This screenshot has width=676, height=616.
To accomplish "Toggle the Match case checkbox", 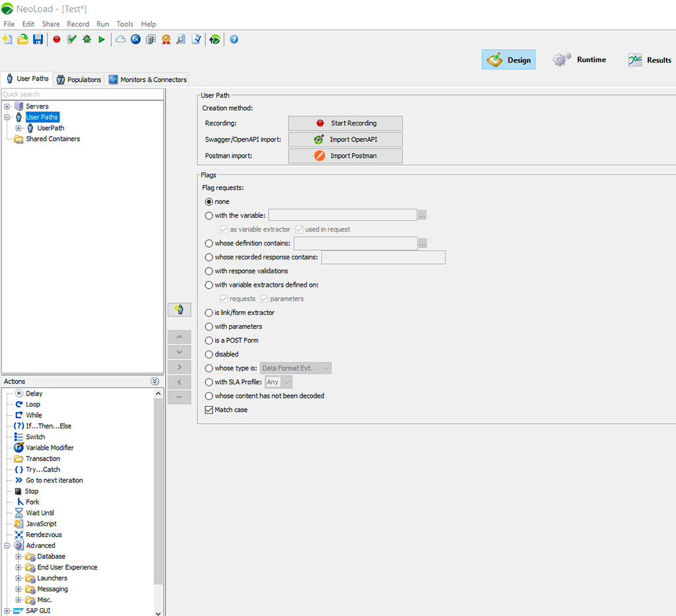I will point(209,410).
